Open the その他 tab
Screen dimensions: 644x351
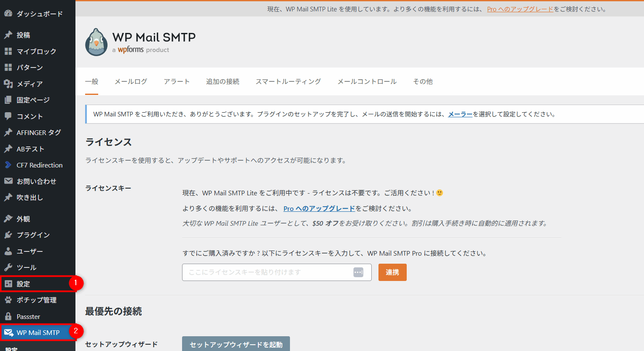pos(423,81)
